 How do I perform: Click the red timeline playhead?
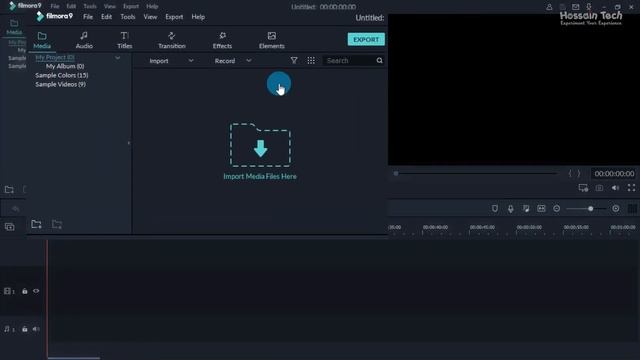coord(47,298)
